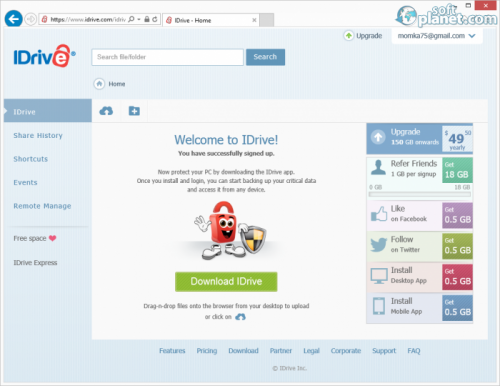Click the Install Mobile App label
The width and height of the screenshot is (500, 386).
[x=406, y=306]
